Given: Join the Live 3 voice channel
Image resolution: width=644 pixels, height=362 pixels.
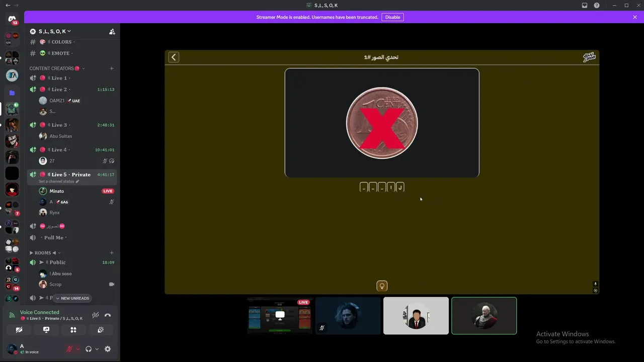Looking at the screenshot, I should click(x=72, y=125).
